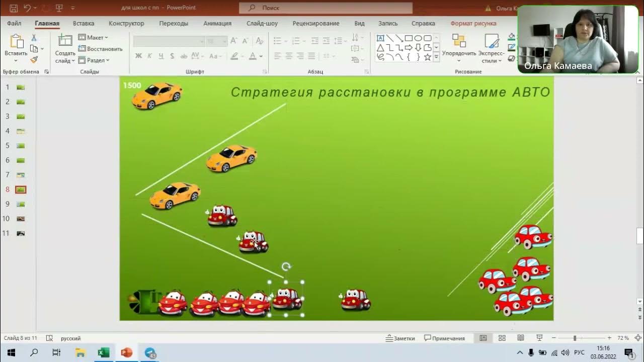Viewport: 644px width, 362px height.
Task: Open the Windows Start menu
Action: (x=11, y=353)
